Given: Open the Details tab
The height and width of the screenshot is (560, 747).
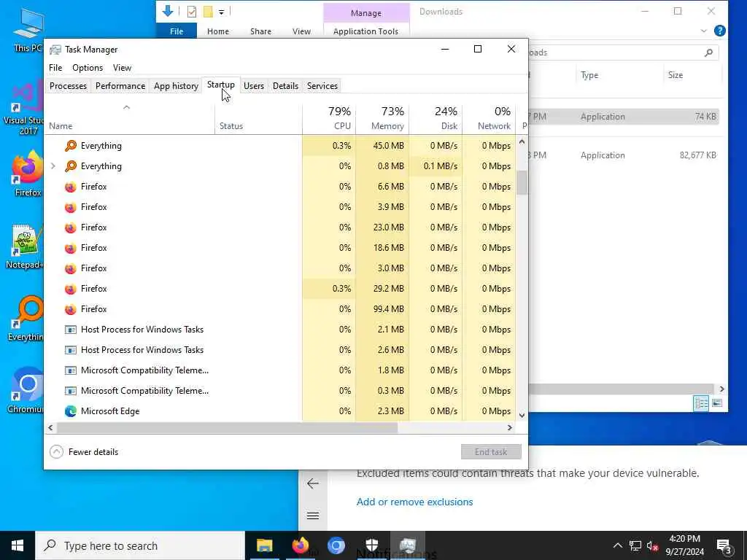Looking at the screenshot, I should pyautogui.click(x=285, y=86).
